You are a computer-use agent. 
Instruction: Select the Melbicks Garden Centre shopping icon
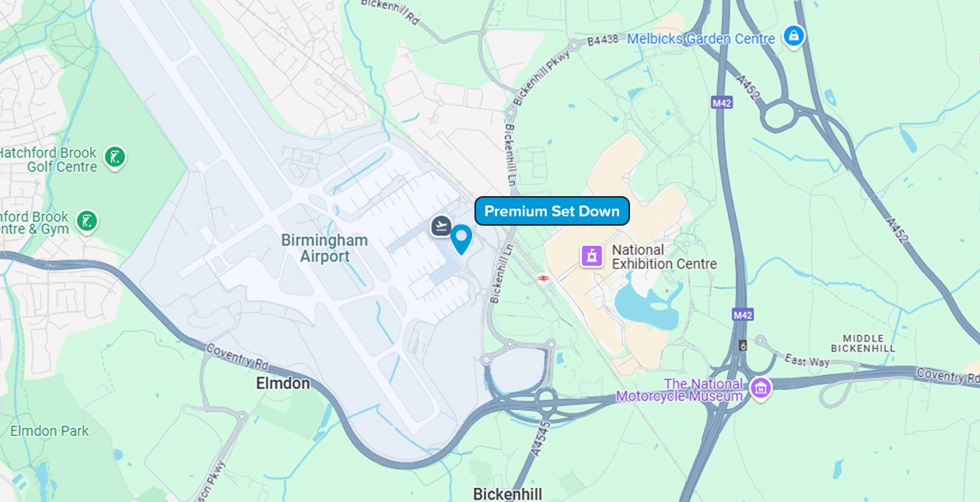(793, 36)
